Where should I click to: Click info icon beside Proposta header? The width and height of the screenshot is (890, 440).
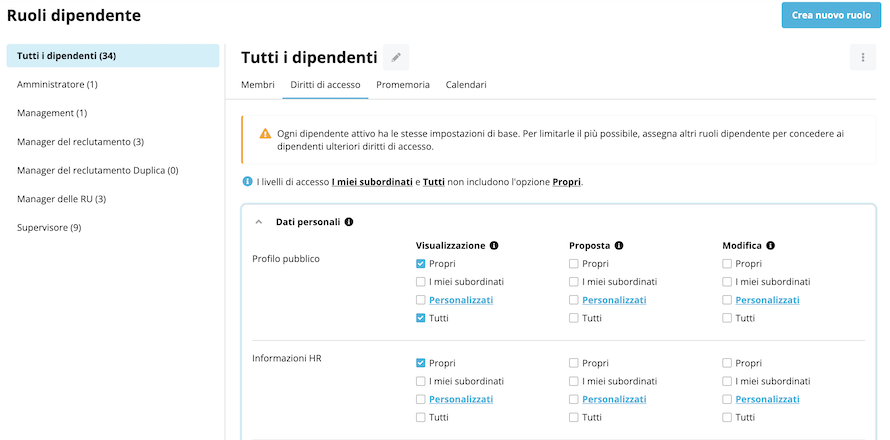click(x=619, y=246)
